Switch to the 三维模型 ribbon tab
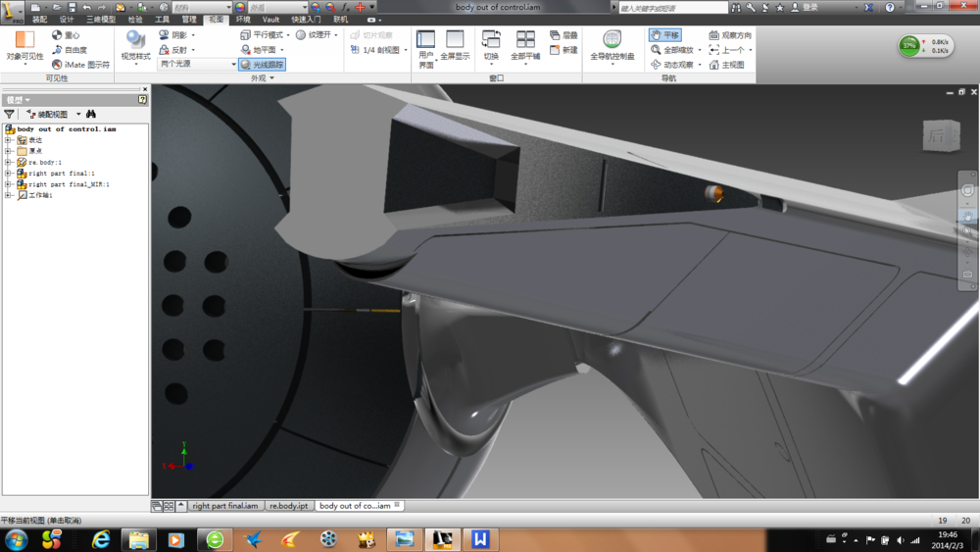 tap(101, 20)
